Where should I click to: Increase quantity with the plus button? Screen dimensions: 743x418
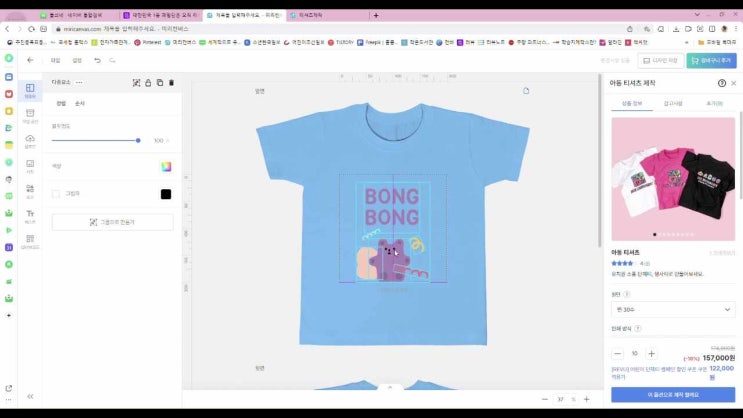652,353
